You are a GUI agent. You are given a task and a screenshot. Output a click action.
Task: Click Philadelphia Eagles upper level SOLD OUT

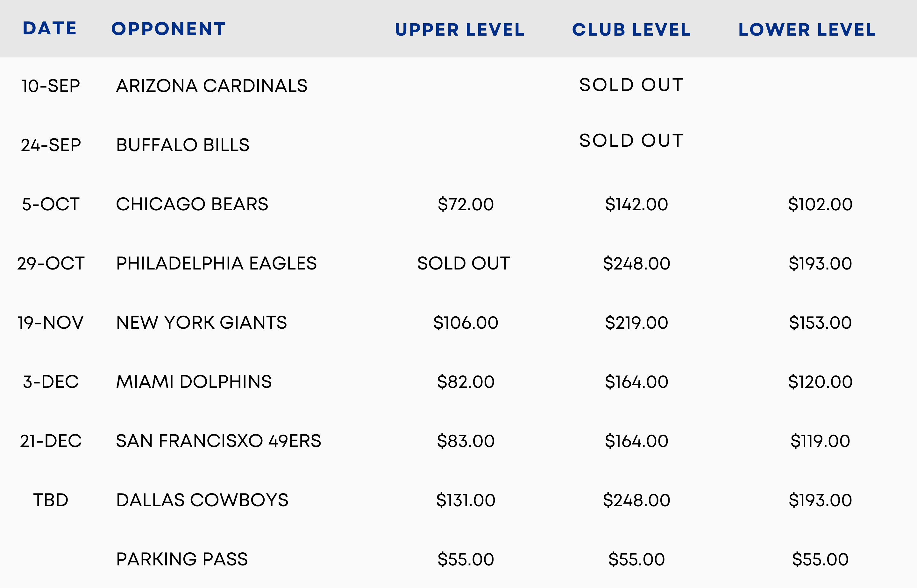[x=464, y=263]
